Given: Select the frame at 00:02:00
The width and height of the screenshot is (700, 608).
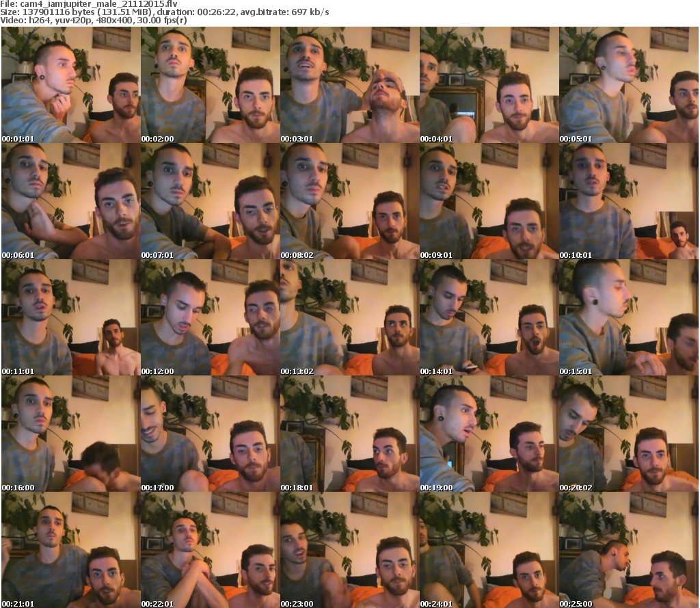Looking at the screenshot, I should click(210, 85).
